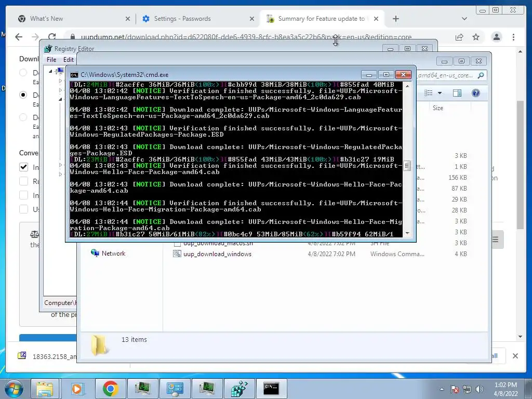Bookmark this page with the star icon
The width and height of the screenshot is (532, 399).
[x=476, y=37]
